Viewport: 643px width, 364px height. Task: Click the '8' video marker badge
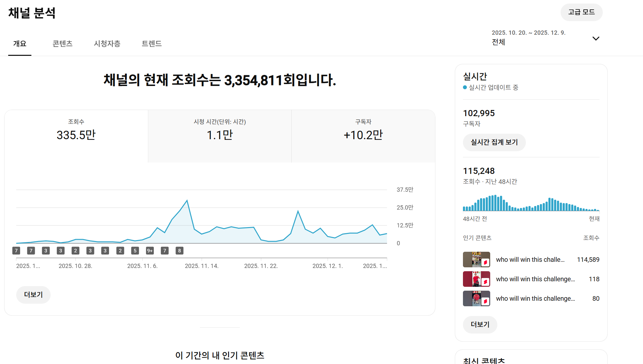(x=179, y=250)
